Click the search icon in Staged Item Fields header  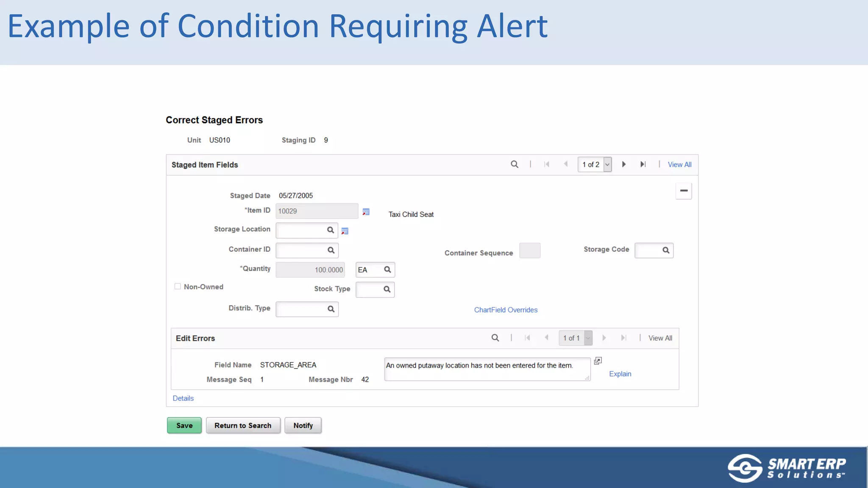click(515, 164)
